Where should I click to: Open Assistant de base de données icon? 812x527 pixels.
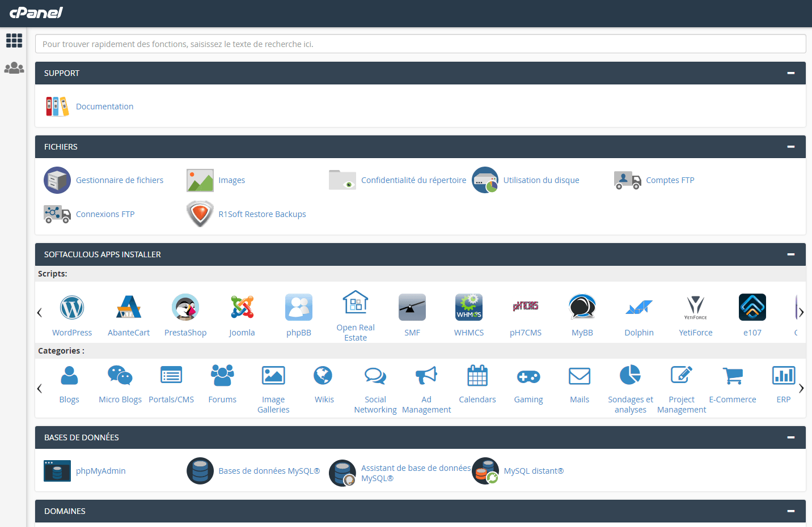[x=342, y=473]
